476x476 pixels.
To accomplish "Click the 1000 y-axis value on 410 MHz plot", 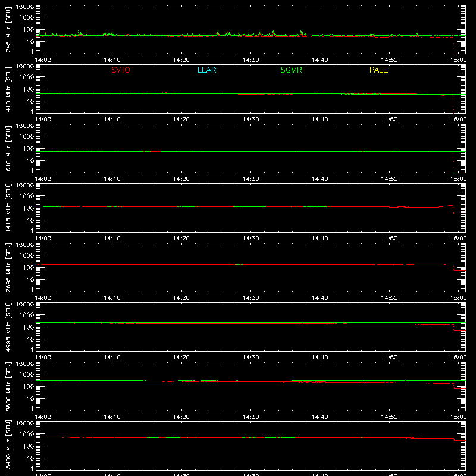I will pos(27,77).
